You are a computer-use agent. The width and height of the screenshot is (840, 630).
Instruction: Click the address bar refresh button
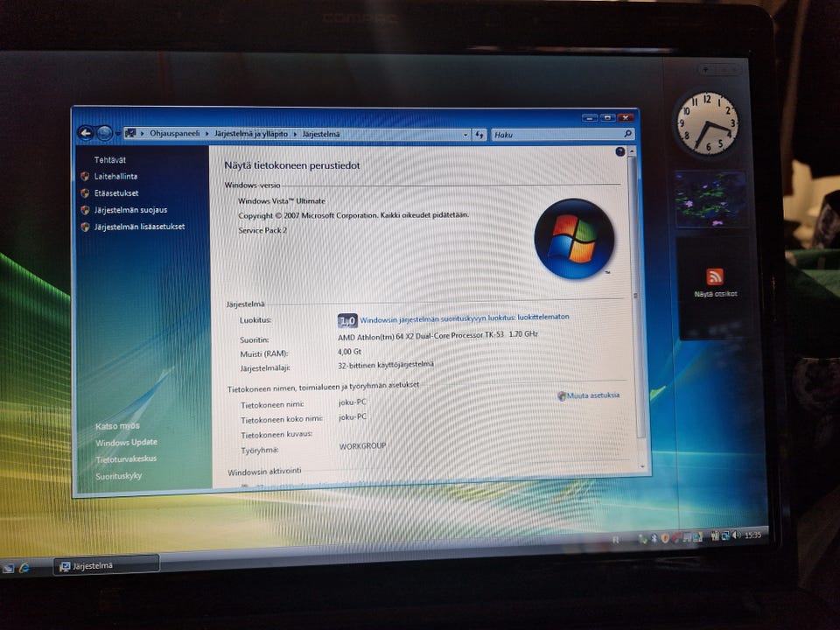click(x=479, y=135)
